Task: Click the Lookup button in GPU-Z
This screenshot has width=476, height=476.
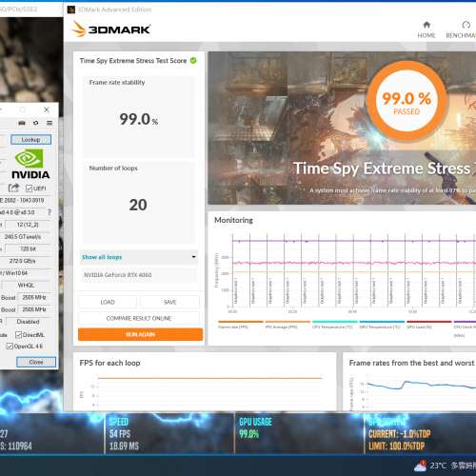Action: 30,140
